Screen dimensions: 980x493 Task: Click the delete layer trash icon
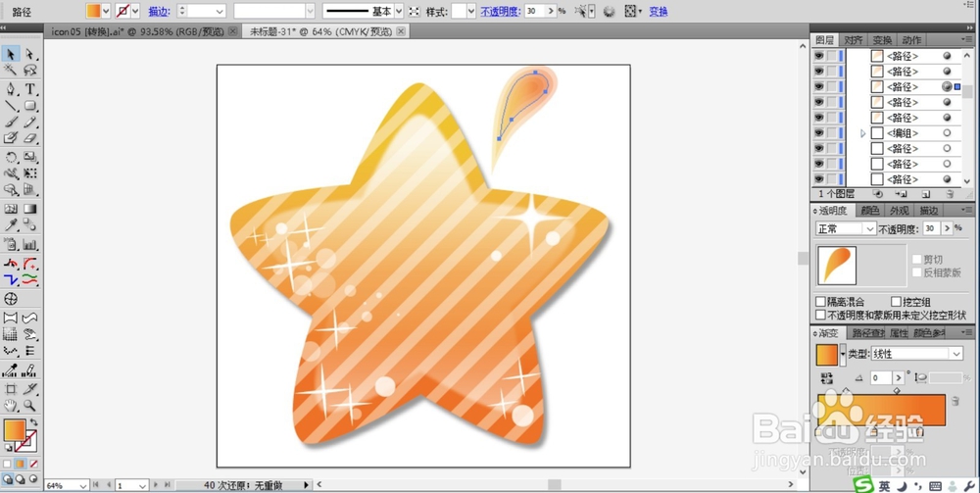[950, 194]
